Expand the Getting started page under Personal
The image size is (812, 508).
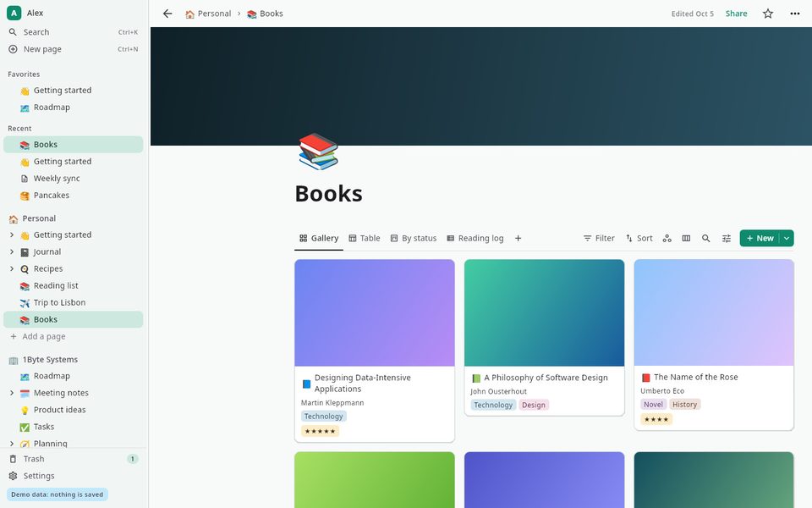12,235
